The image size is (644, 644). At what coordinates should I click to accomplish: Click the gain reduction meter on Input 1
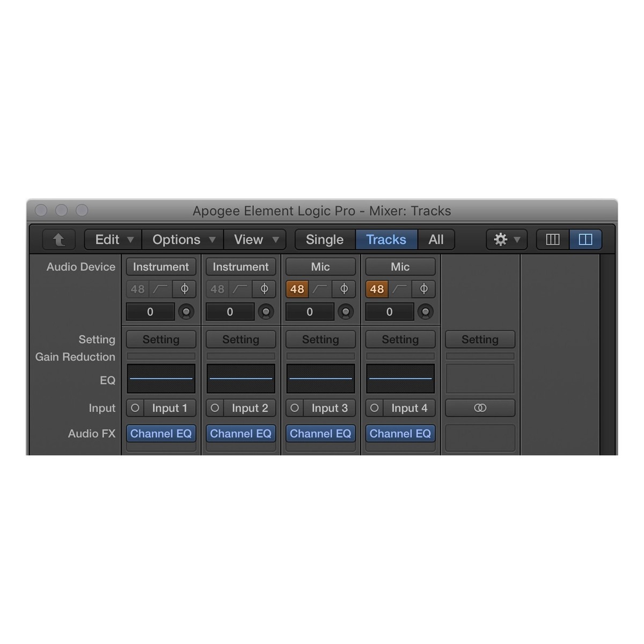click(x=161, y=356)
